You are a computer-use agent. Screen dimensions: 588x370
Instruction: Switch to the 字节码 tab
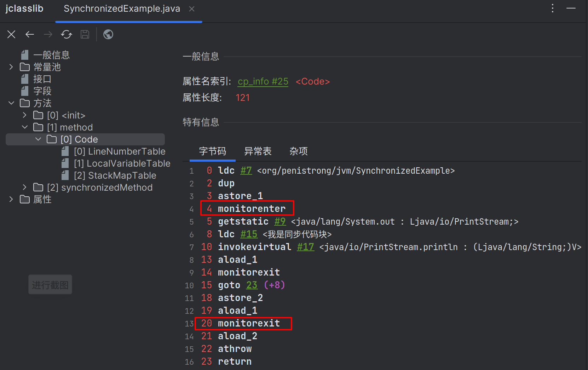click(x=212, y=151)
